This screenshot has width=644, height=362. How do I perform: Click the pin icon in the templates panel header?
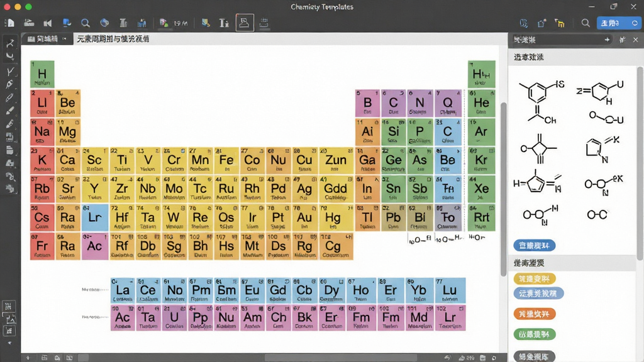pyautogui.click(x=622, y=40)
